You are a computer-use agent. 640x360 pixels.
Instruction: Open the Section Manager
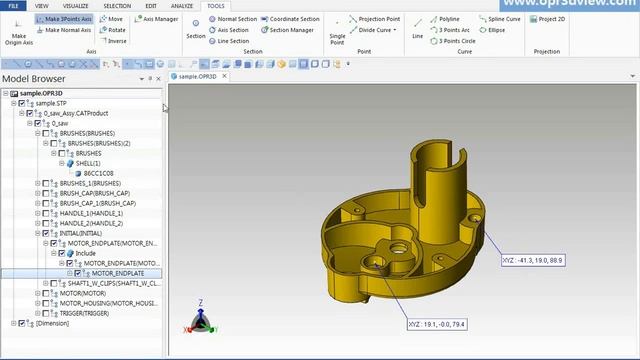coord(287,30)
